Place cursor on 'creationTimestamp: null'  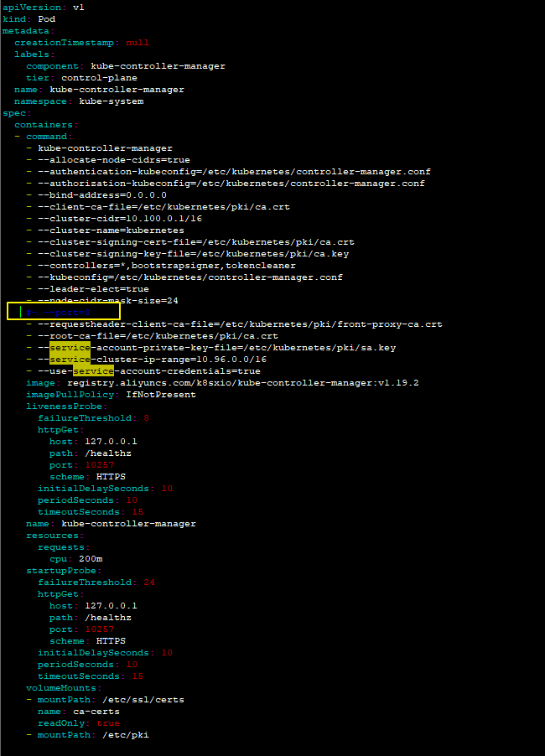81,43
